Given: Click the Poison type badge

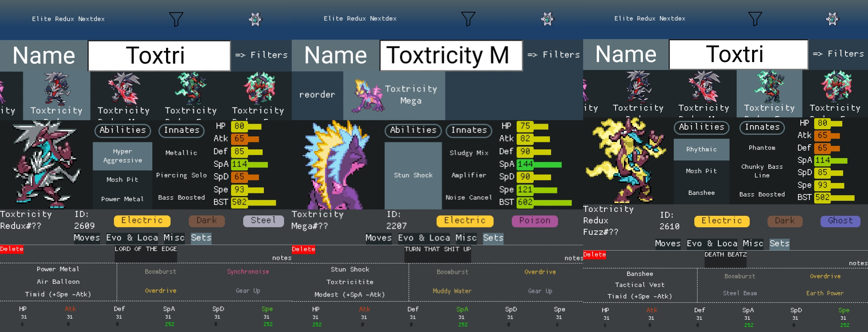Looking at the screenshot, I should click(x=535, y=221).
